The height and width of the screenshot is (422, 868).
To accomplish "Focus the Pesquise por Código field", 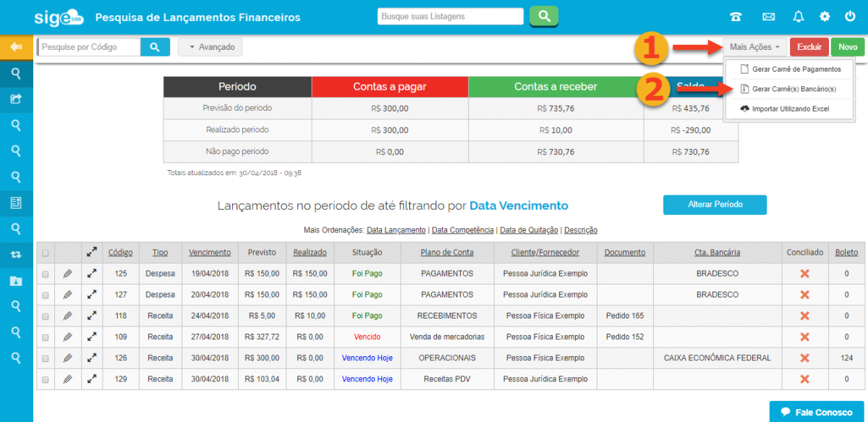I will coord(88,47).
